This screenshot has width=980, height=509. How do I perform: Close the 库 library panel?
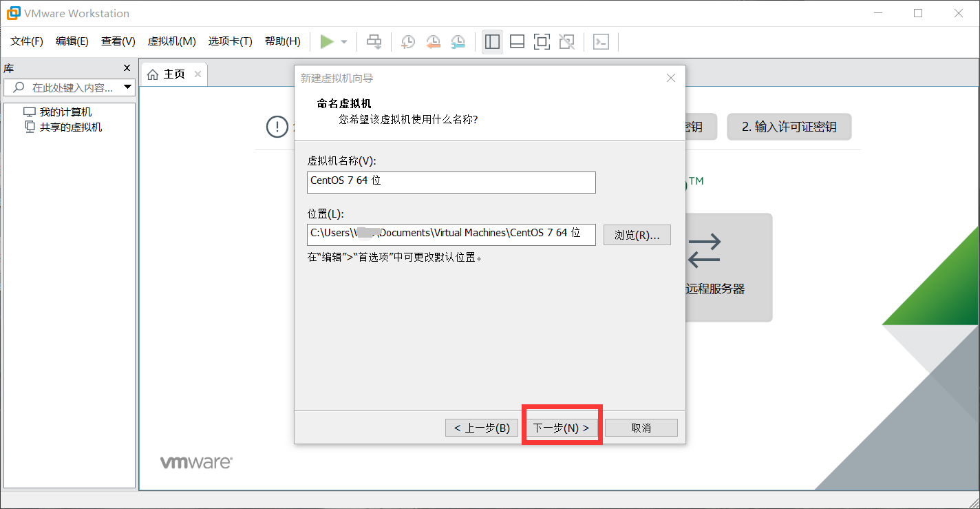(127, 67)
